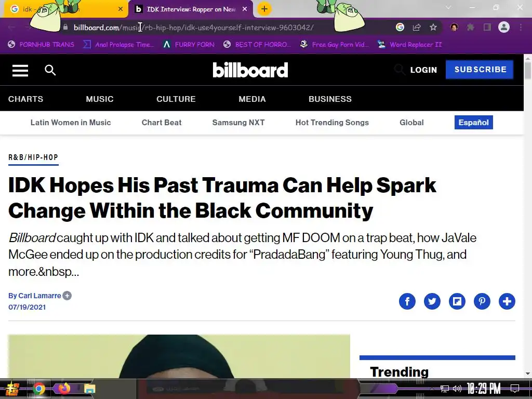Switch site to Español
The width and height of the screenshot is (532, 399).
tap(474, 123)
